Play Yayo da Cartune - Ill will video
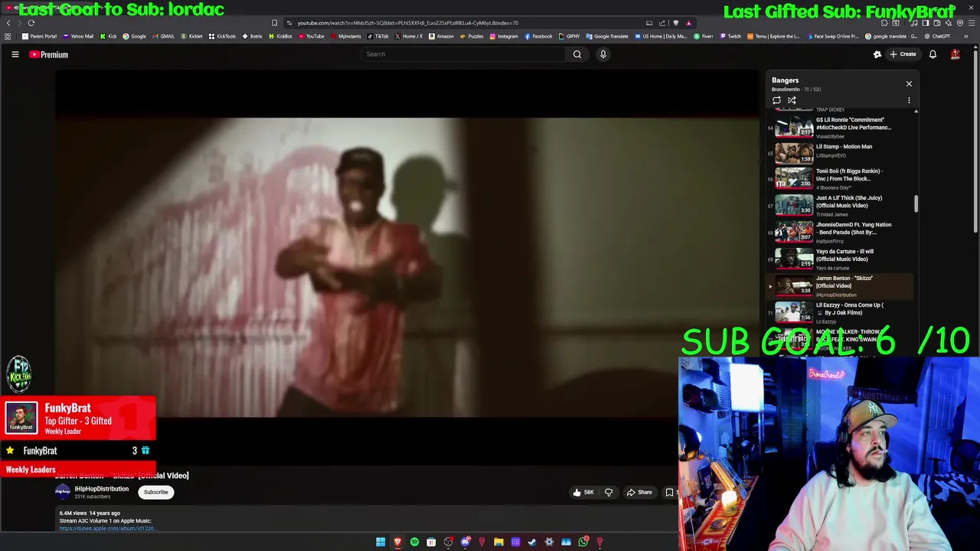The height and width of the screenshot is (551, 980). [840, 259]
